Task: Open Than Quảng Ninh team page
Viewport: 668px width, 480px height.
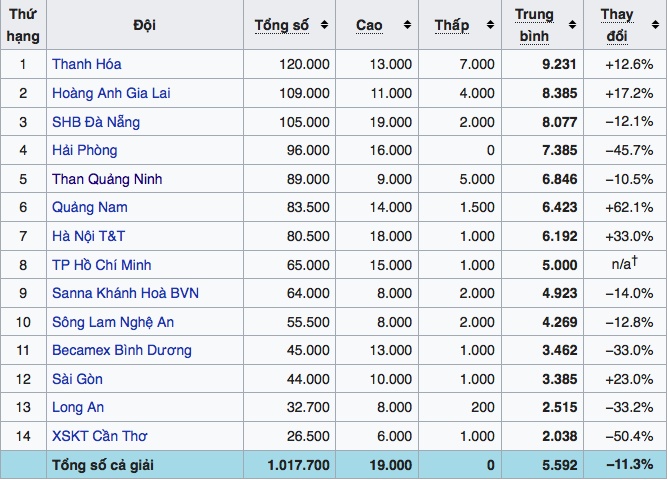Action: tap(106, 180)
